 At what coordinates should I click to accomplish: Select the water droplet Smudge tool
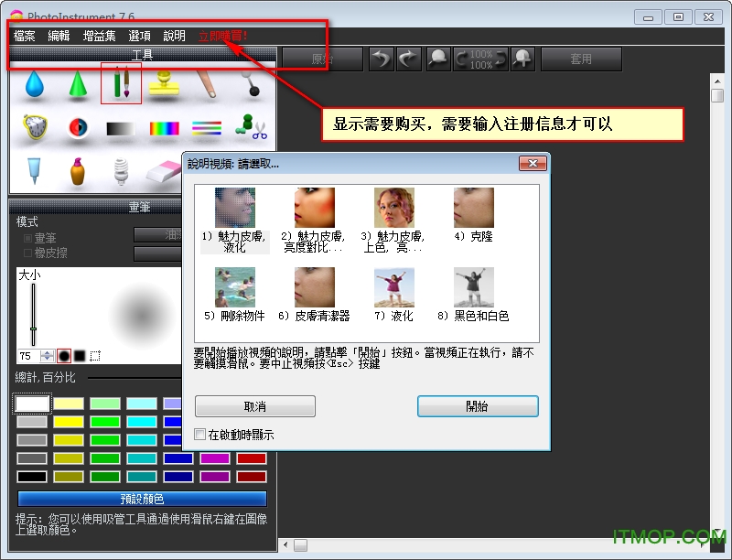pos(35,87)
